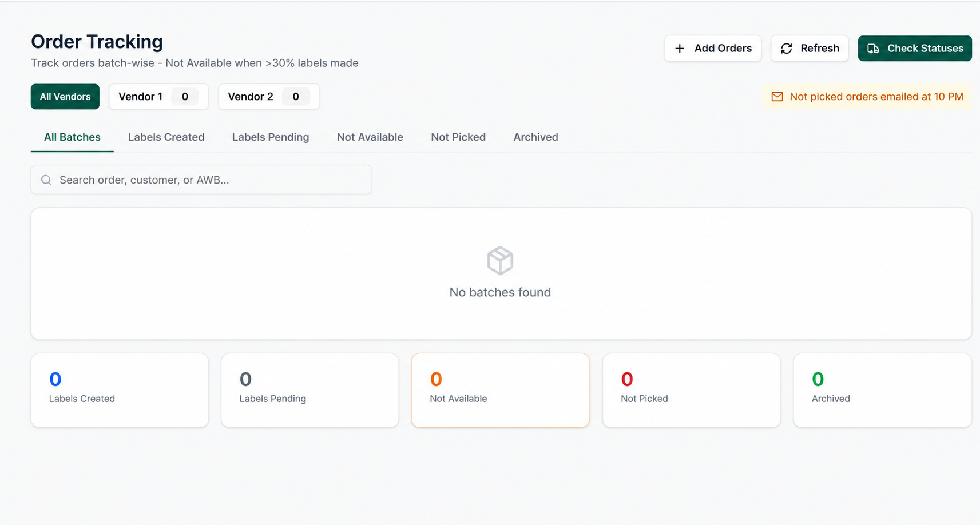Switch to the Labels Created tab

coord(166,137)
